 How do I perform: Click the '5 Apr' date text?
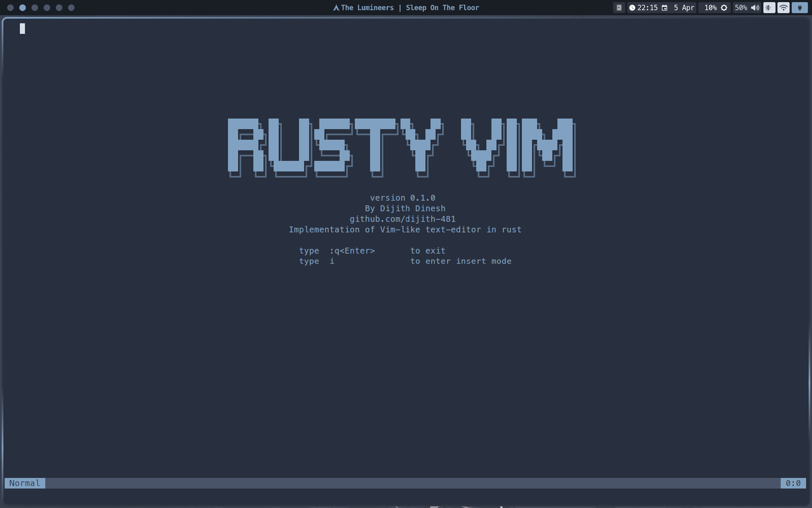pyautogui.click(x=684, y=8)
